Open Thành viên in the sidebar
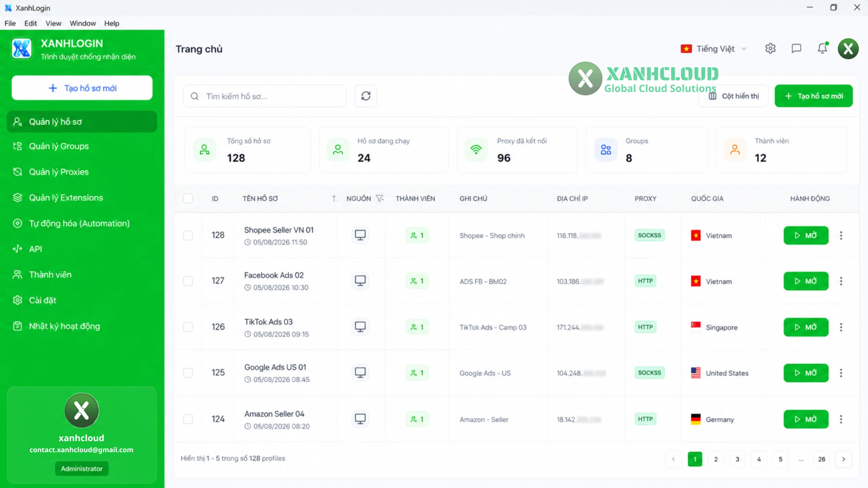This screenshot has width=868, height=488. [82, 274]
